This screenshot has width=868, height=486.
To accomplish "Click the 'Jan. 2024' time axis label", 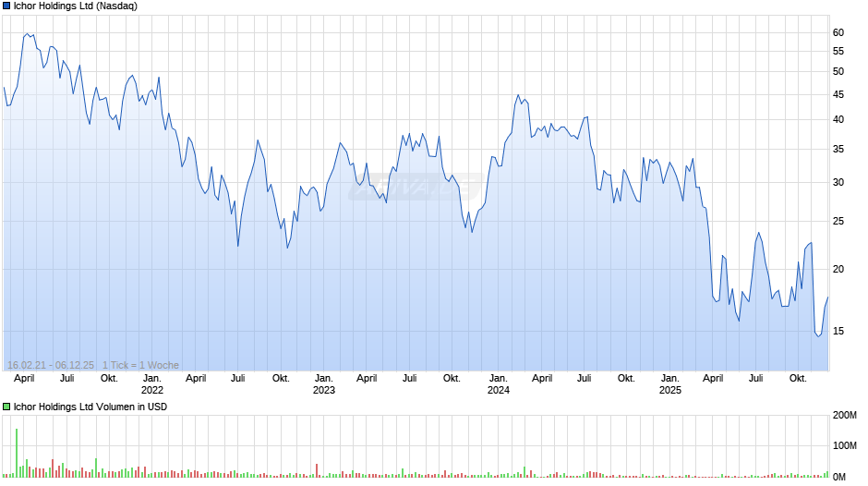I will coord(499,384).
